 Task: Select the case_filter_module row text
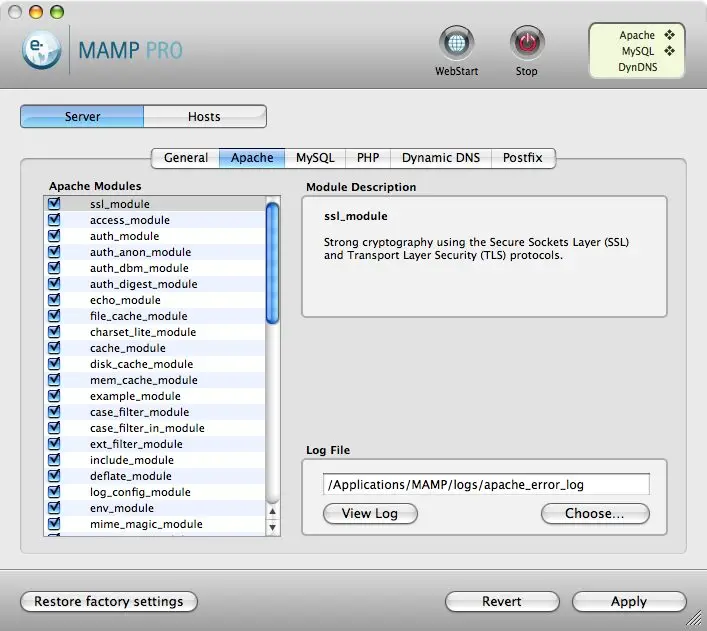pos(139,412)
